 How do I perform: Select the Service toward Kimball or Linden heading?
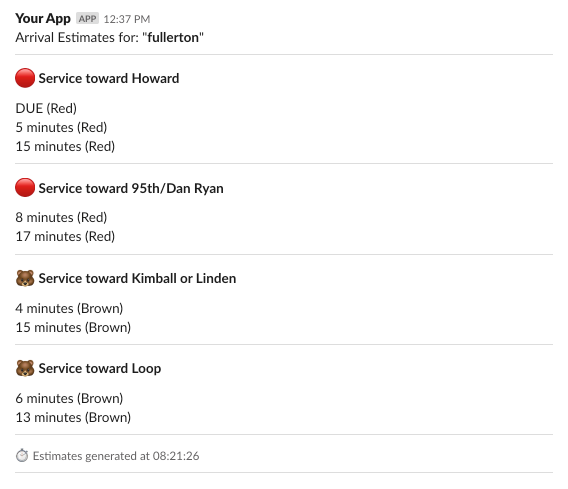[x=137, y=278]
